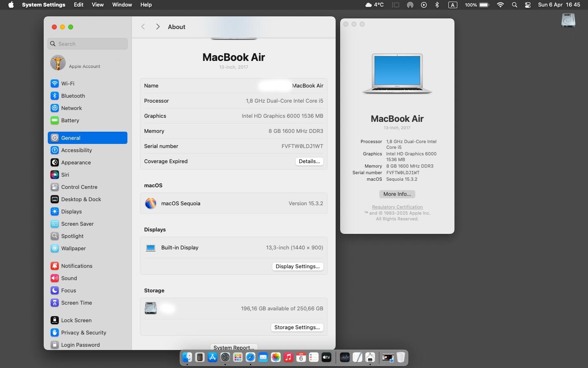Launch Safari from the Dock

tap(250, 357)
